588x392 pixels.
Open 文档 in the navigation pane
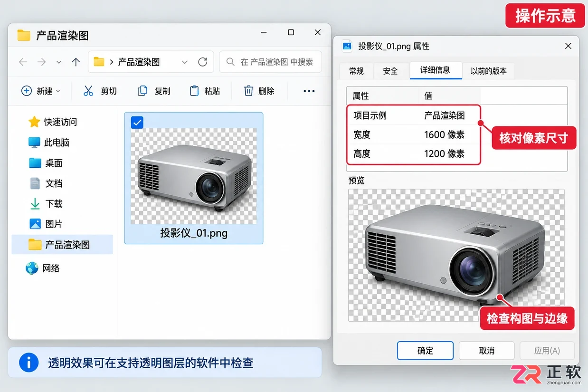click(46, 183)
